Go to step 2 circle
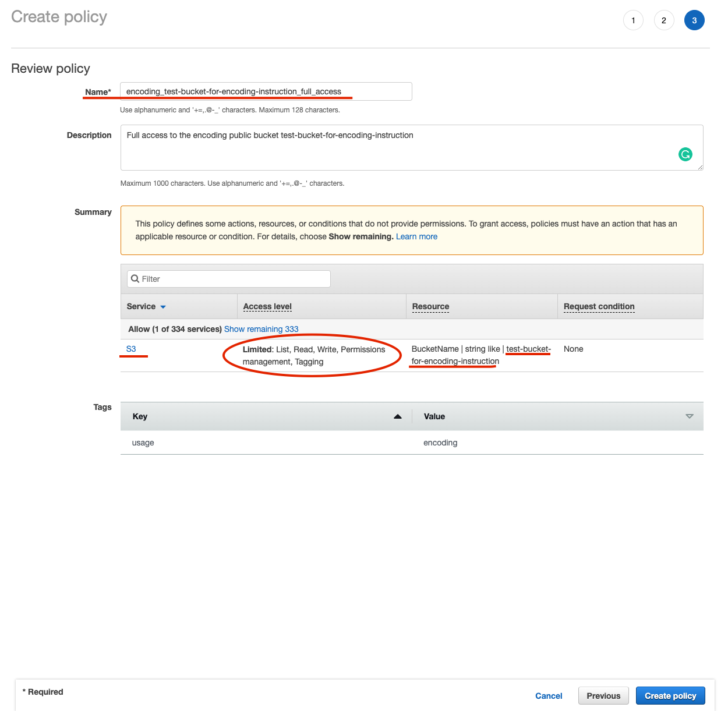 [663, 20]
